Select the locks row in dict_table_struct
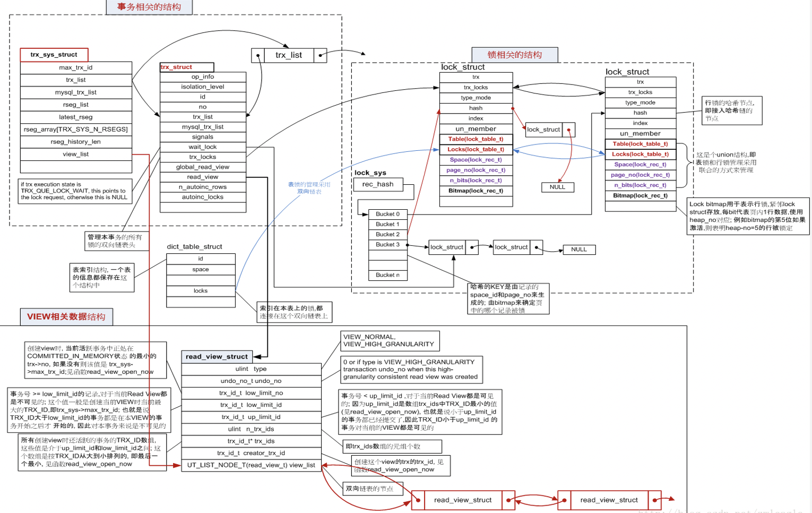This screenshot has width=812, height=513. pos(201,291)
